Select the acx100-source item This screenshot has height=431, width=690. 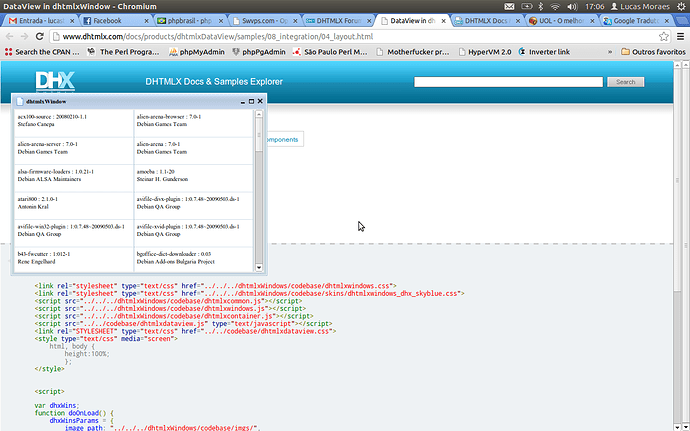coord(73,123)
